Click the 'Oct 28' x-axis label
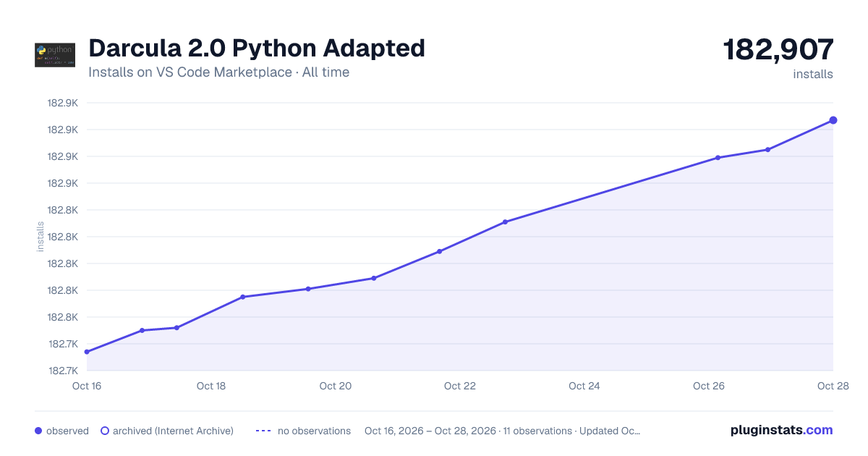This screenshot has width=868, height=456. 832,386
